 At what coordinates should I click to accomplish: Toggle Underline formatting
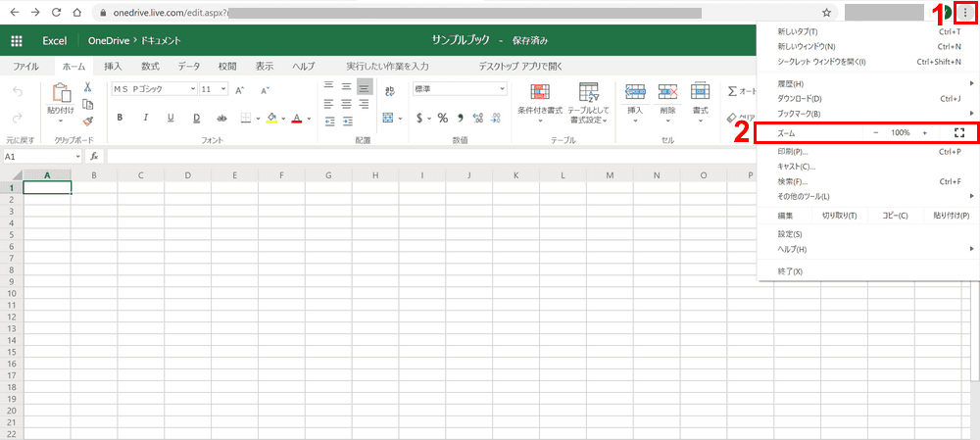(171, 118)
